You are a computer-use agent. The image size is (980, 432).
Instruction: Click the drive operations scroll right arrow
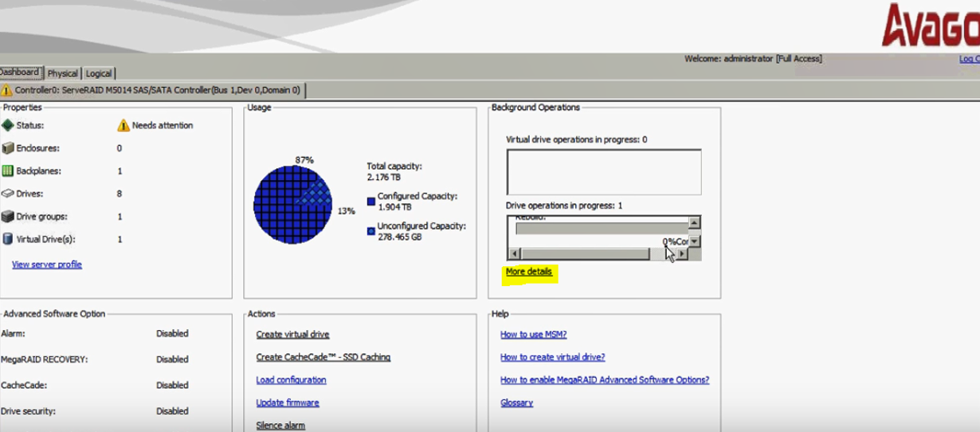click(x=683, y=253)
